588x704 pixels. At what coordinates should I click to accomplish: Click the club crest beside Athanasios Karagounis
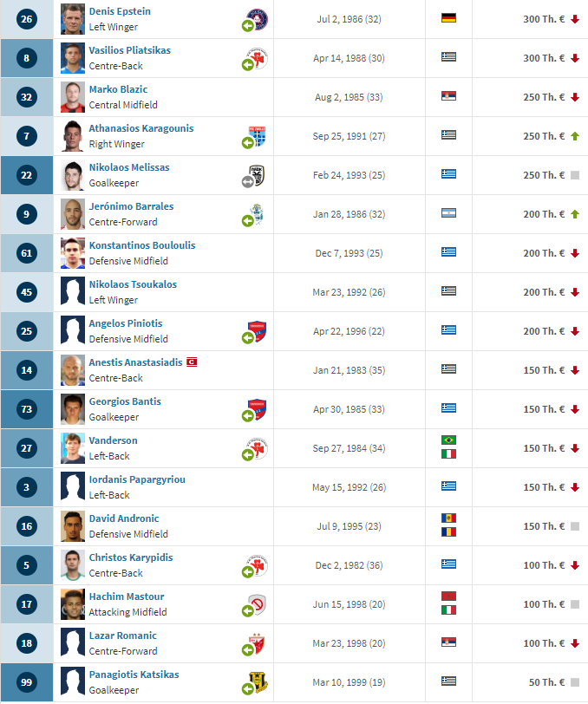(258, 136)
